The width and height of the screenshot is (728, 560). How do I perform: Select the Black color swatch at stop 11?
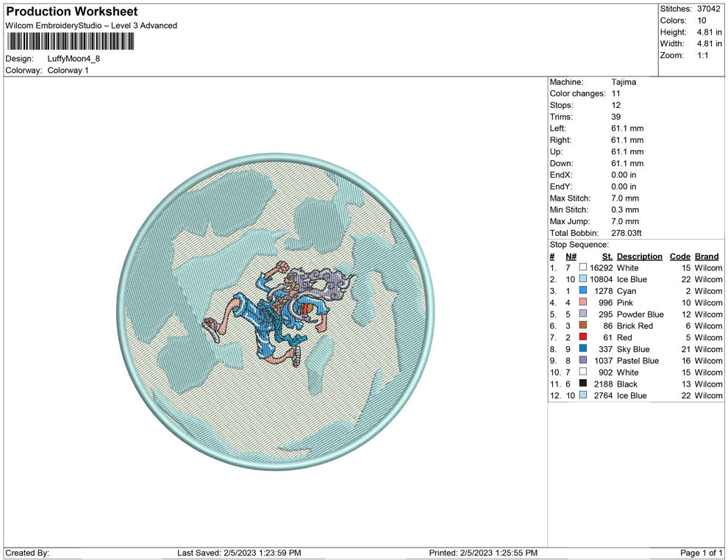pos(582,384)
